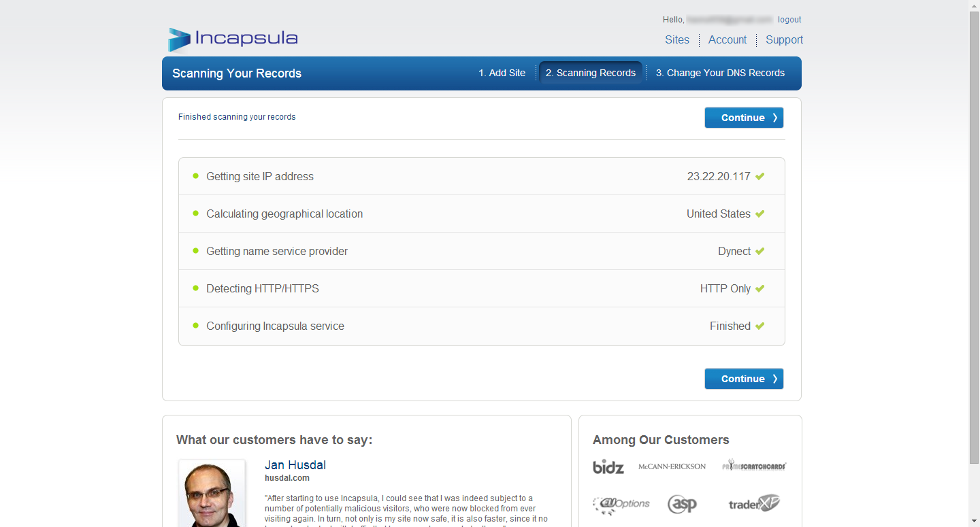Click the Incapsula logo
This screenshot has height=527, width=980.
click(x=233, y=39)
